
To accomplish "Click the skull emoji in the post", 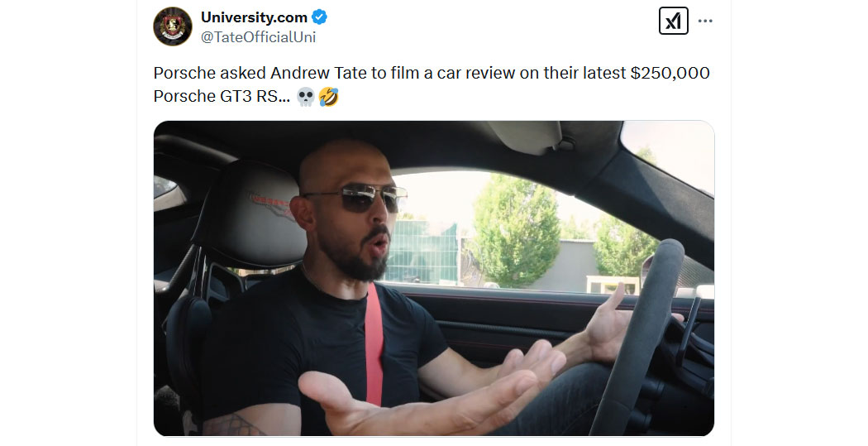I will 306,98.
